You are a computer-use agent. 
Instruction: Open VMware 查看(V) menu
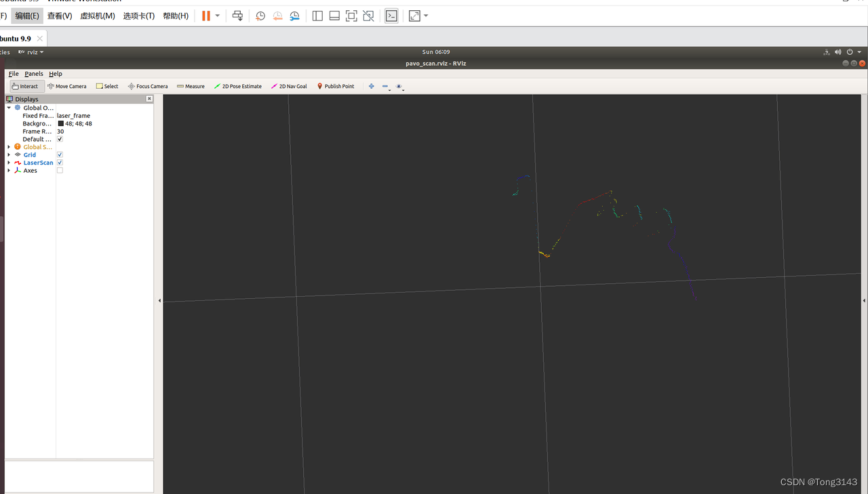pyautogui.click(x=60, y=16)
